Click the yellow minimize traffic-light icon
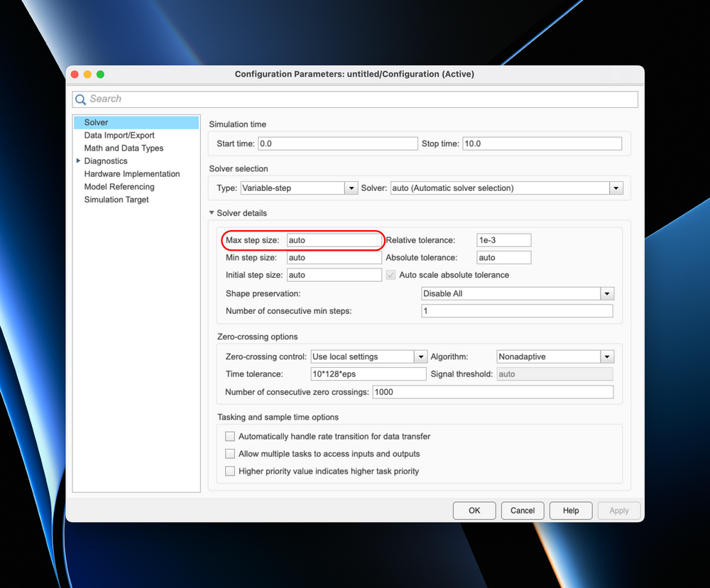Viewport: 710px width, 588px height. (x=87, y=73)
